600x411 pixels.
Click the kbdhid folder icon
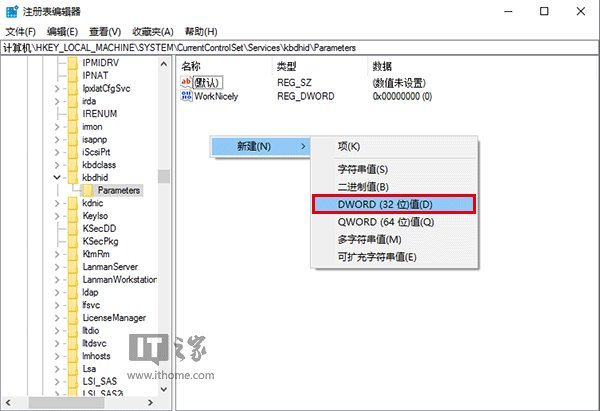click(x=71, y=176)
